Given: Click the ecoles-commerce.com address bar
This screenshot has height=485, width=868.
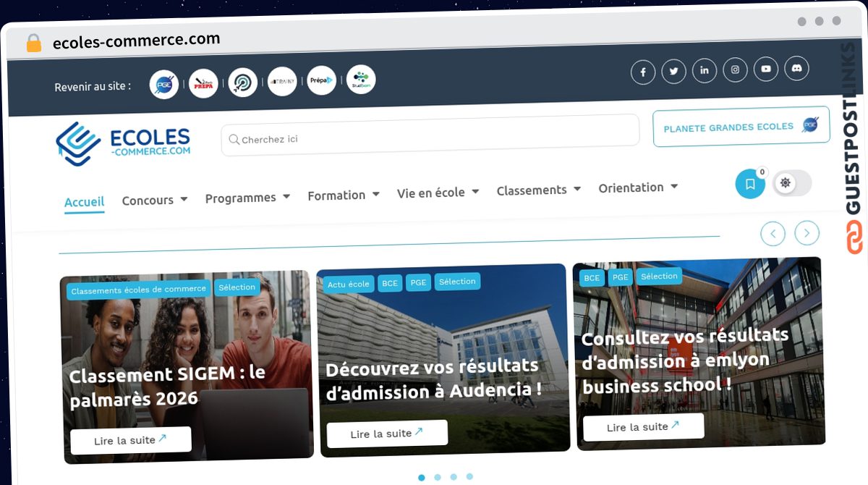Looking at the screenshot, I should point(137,41).
